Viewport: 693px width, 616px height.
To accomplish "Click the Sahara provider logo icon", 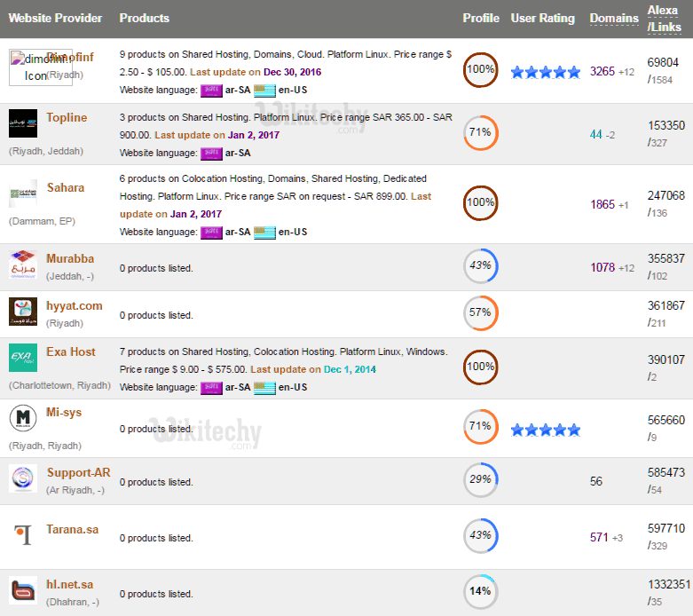I will (23, 193).
